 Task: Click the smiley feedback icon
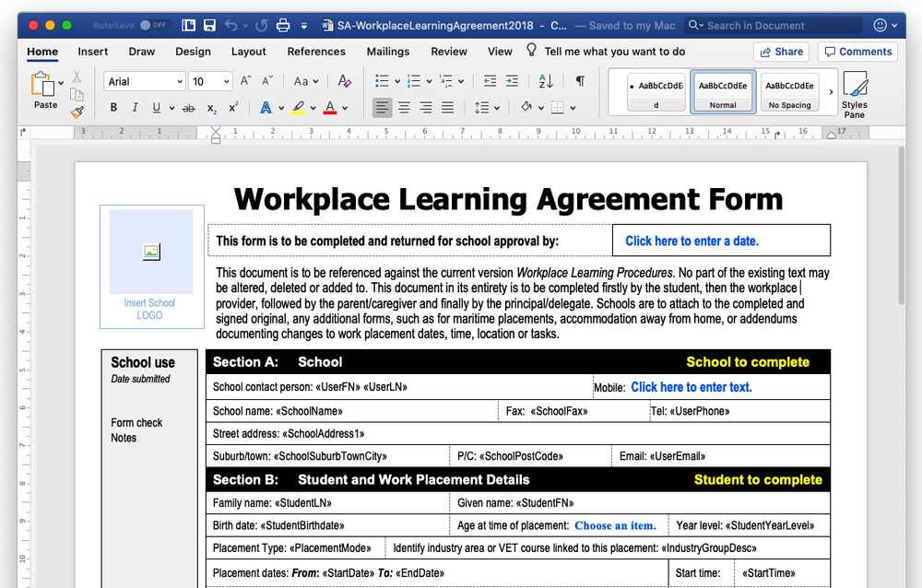(x=881, y=25)
